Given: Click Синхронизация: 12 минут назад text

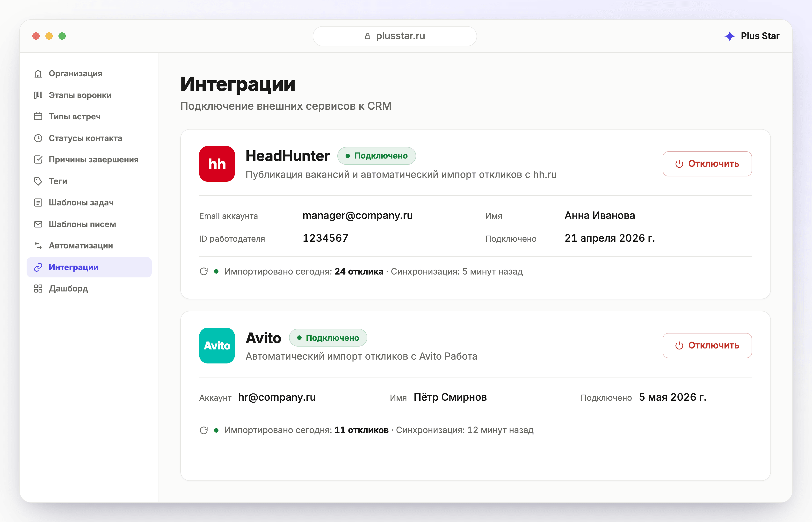Looking at the screenshot, I should coord(465,430).
